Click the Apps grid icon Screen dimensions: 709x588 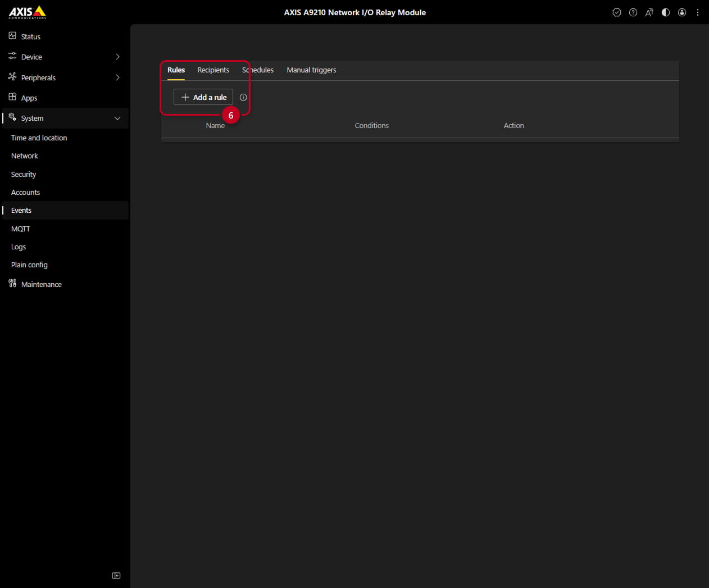12,97
